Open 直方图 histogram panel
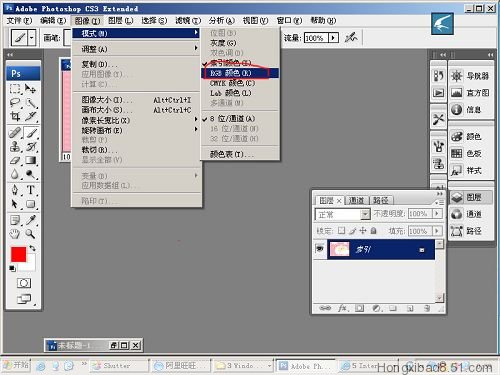The height and width of the screenshot is (375, 500). (470, 92)
